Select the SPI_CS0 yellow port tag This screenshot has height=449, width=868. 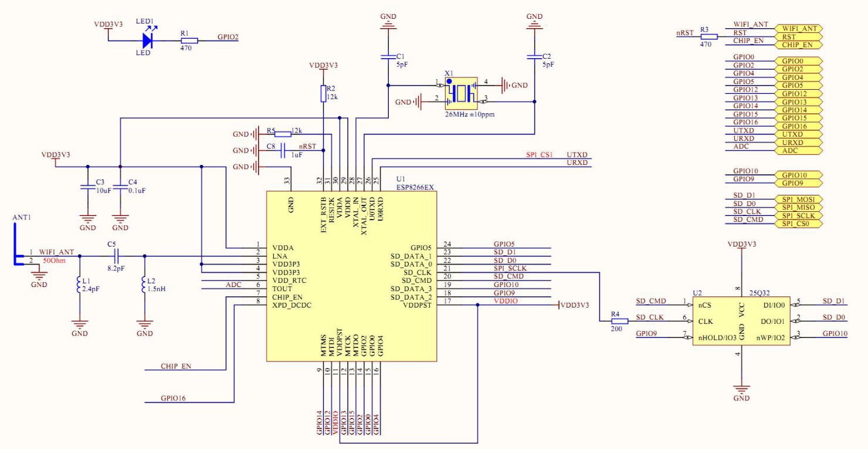[x=799, y=224]
